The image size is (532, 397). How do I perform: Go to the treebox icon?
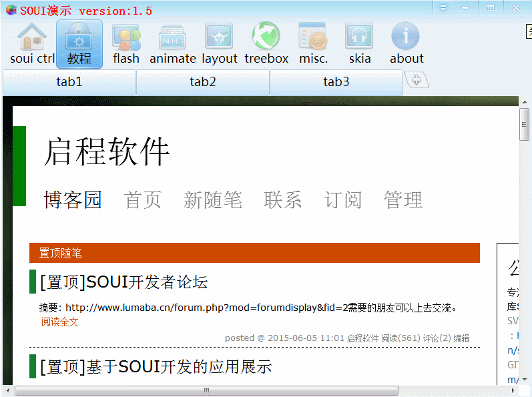266,44
